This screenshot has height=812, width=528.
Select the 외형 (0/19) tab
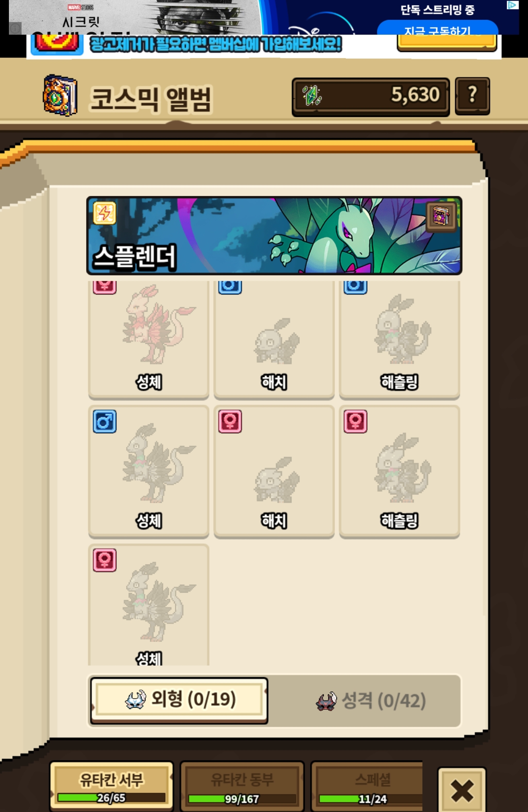click(x=179, y=700)
